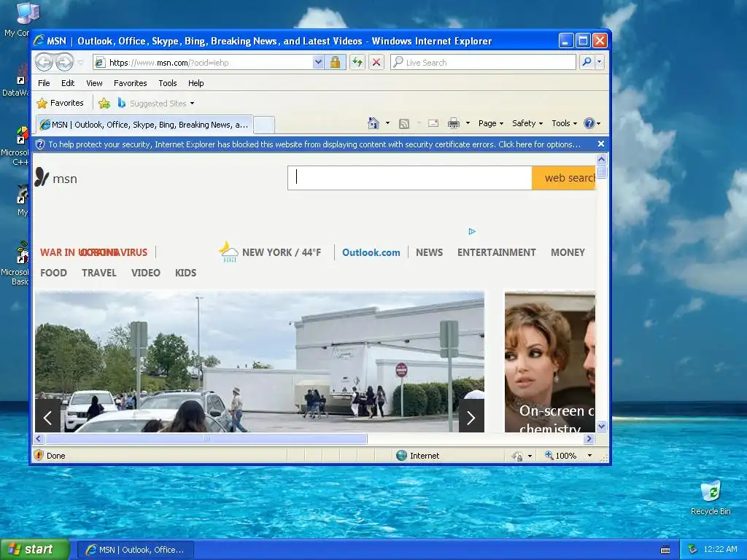The height and width of the screenshot is (560, 747).
Task: Open the Page dropdown menu
Action: point(491,123)
